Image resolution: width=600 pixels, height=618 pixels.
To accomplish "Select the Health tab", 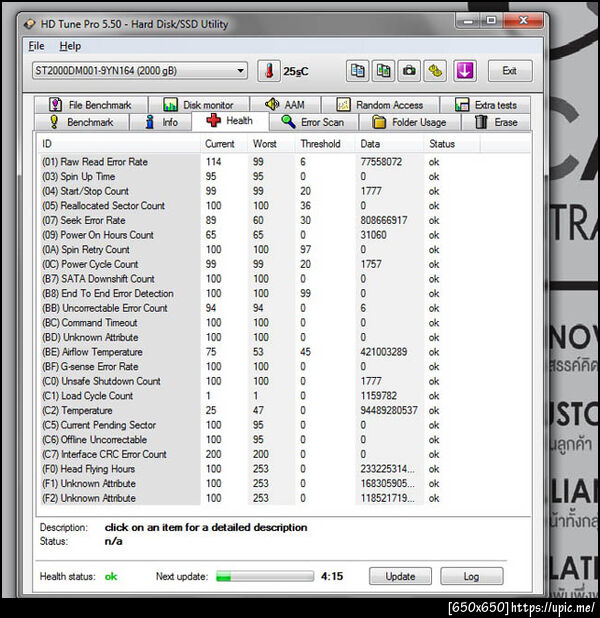I will [230, 121].
